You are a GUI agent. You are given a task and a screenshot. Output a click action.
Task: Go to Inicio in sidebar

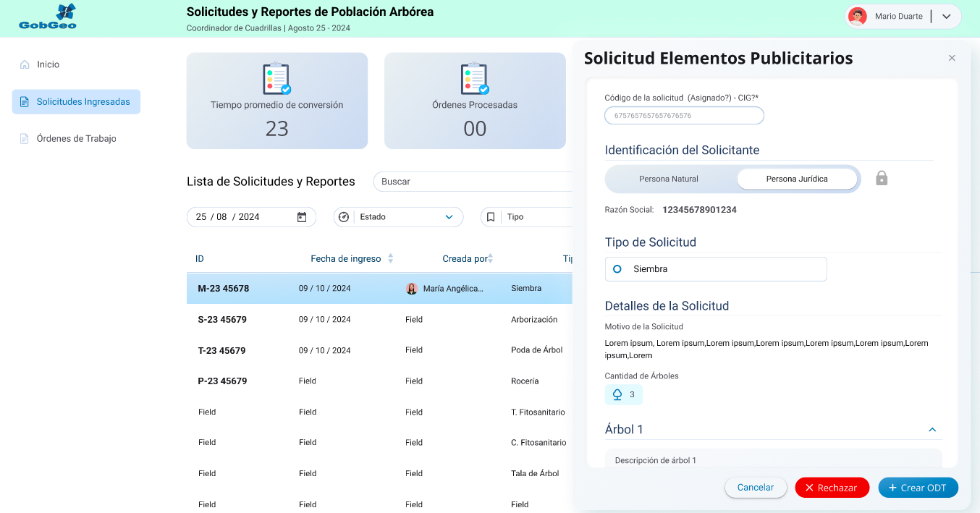48,64
